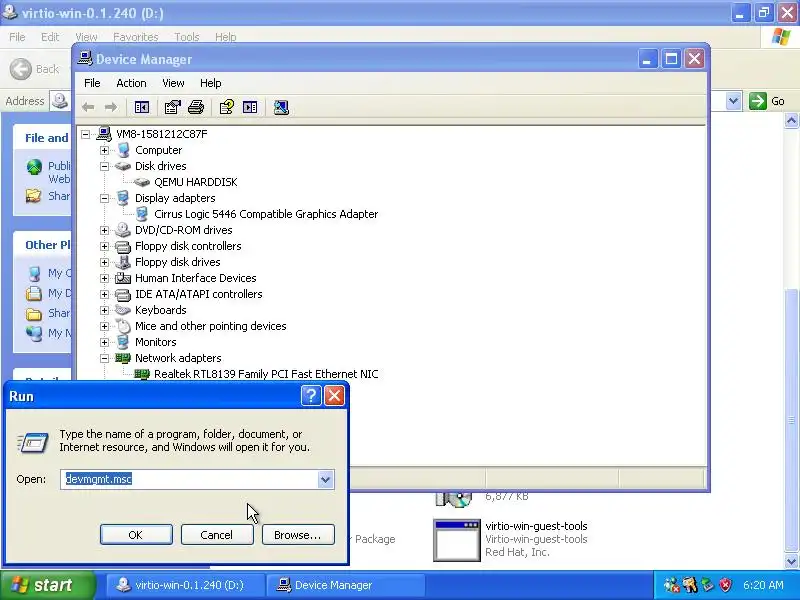Select the Realtek RTL8139 NIC icon
The width and height of the screenshot is (800, 600).
click(142, 374)
